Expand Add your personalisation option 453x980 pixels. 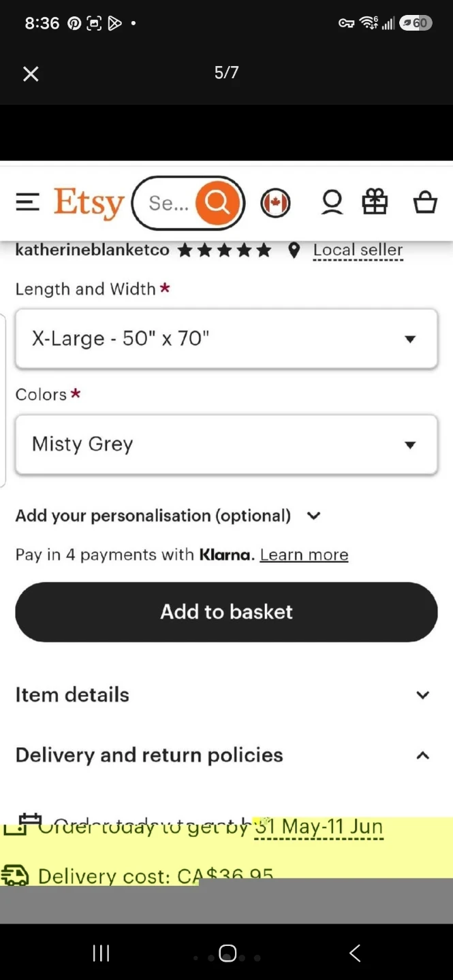coord(168,516)
